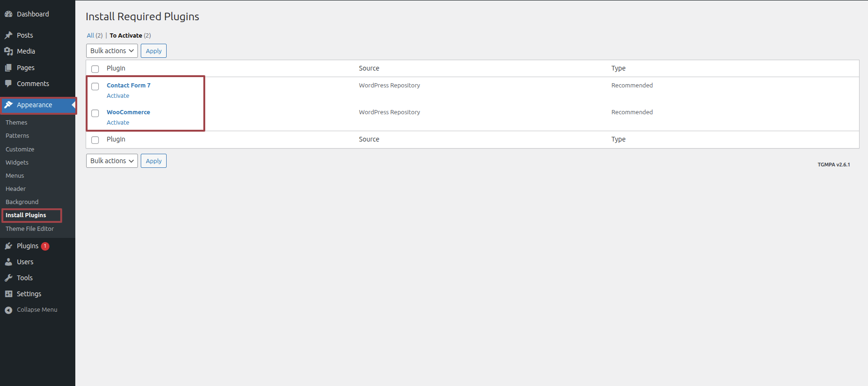Click the Install Required Plugins heading

click(143, 16)
